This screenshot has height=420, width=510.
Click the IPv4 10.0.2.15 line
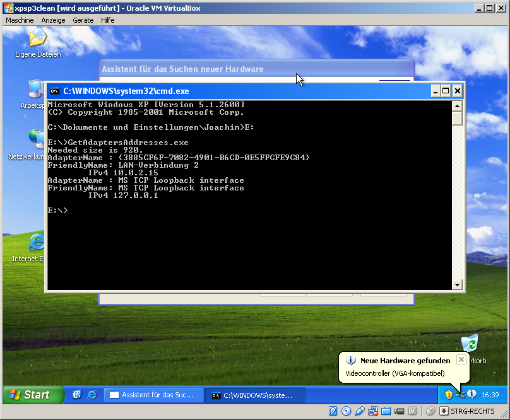(x=123, y=173)
